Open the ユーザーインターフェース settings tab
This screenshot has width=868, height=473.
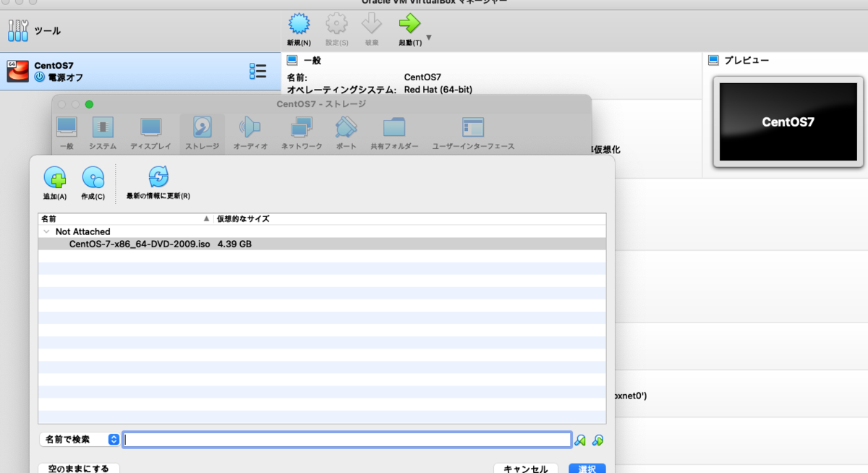pyautogui.click(x=473, y=134)
